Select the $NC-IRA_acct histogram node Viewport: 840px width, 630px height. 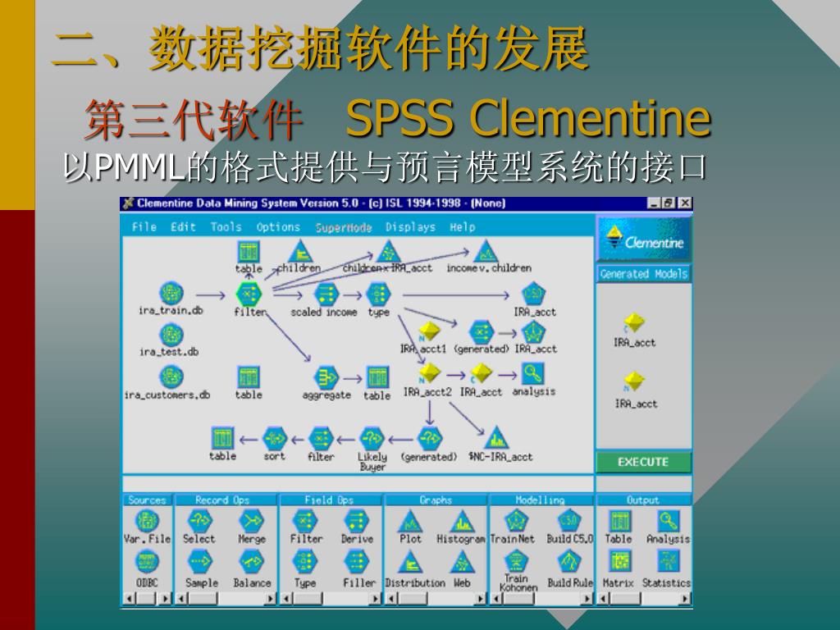coord(496,437)
